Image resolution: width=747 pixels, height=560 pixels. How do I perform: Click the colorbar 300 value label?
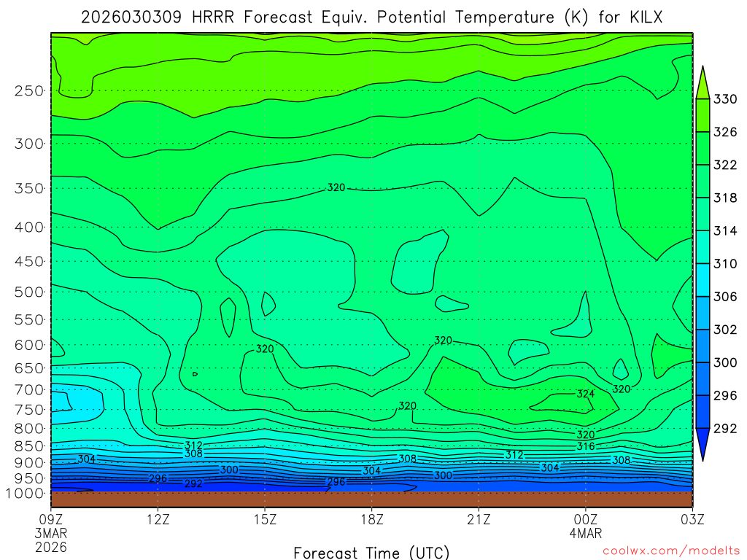click(x=725, y=362)
